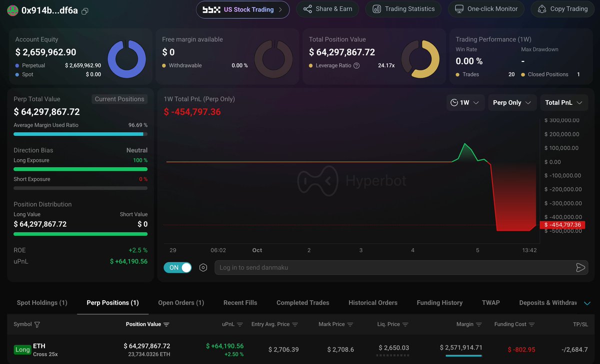
Task: Click the Long Exposure green bar
Action: [80, 169]
